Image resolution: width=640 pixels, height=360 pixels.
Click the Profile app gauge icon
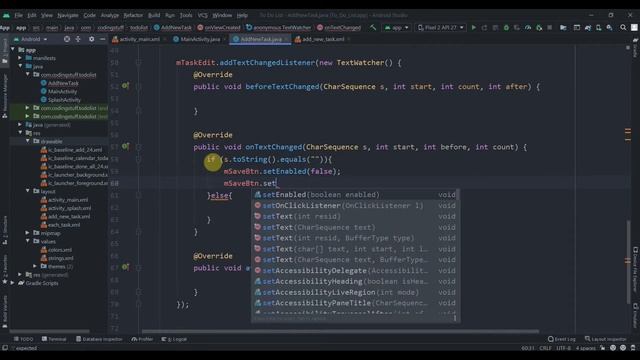pyautogui.click(x=528, y=28)
